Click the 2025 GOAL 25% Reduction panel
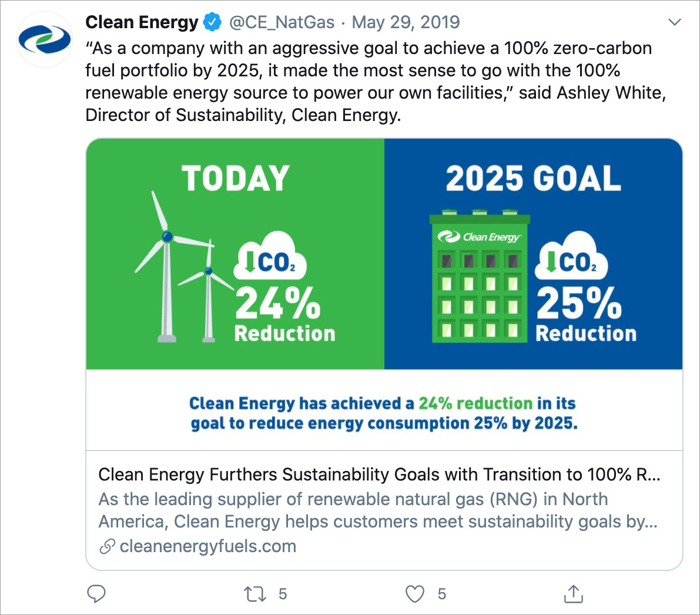The width and height of the screenshot is (700, 615). (534, 254)
